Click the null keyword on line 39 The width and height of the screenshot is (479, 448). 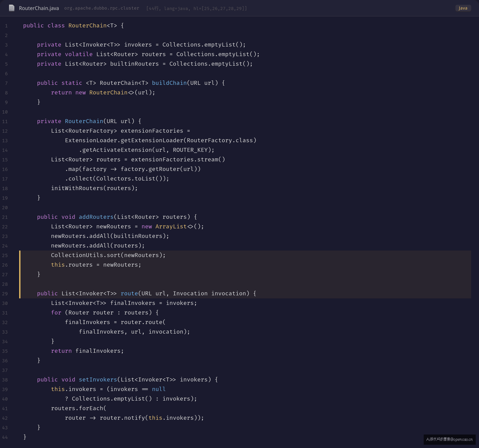tap(159, 389)
